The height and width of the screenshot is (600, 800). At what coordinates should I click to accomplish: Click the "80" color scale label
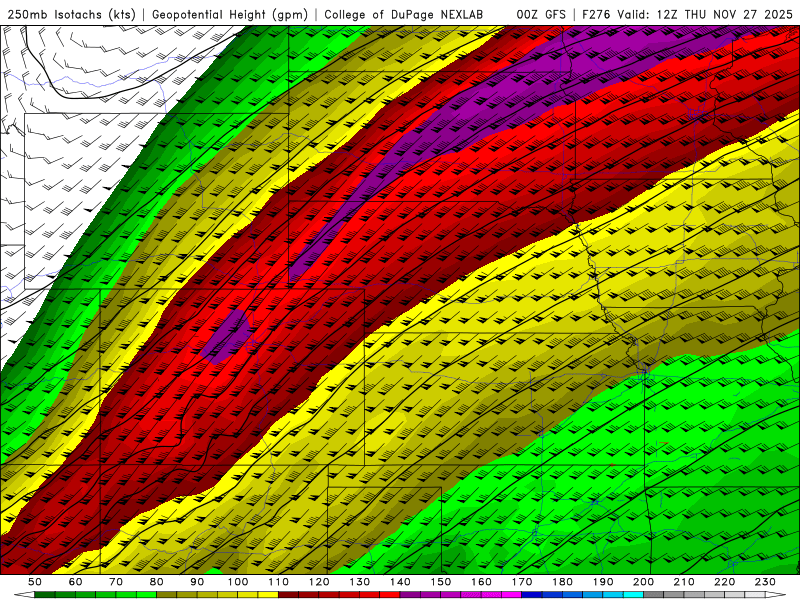coord(157,582)
